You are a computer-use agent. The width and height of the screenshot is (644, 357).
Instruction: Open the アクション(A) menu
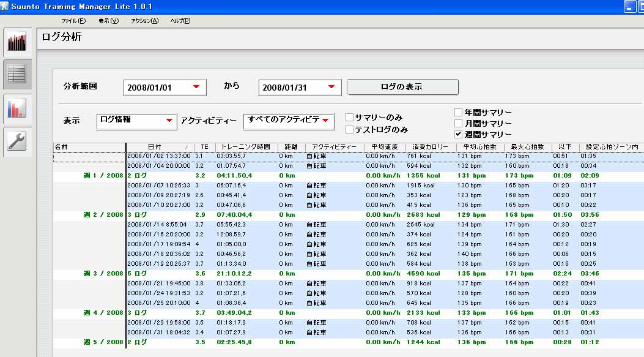(144, 21)
